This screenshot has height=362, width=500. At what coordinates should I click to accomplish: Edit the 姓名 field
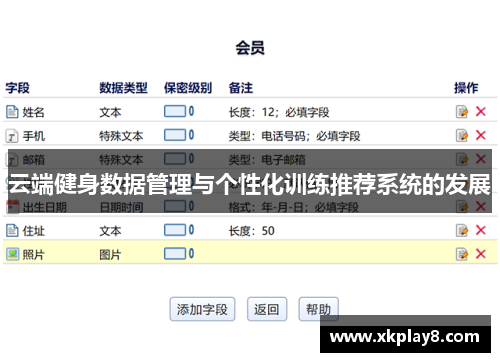coord(462,112)
